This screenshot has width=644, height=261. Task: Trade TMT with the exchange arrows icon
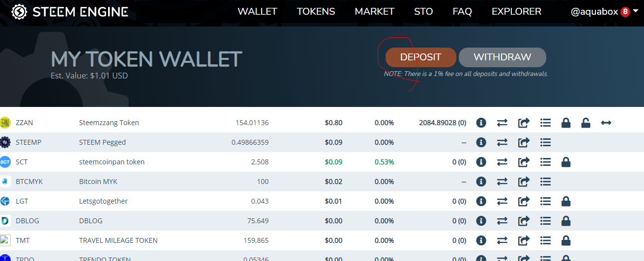(x=502, y=240)
